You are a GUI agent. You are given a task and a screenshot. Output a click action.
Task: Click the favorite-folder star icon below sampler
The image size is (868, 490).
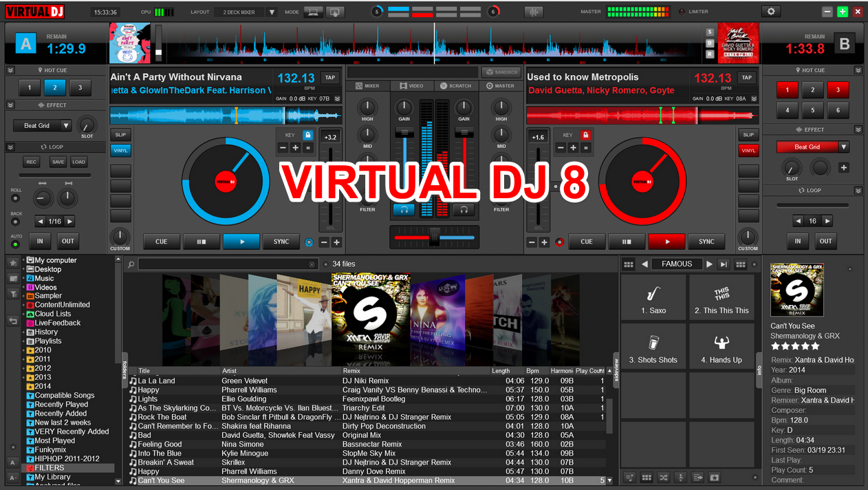(714, 478)
